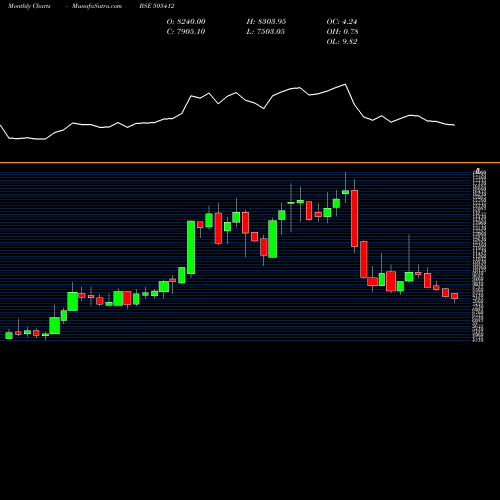
Task: Click the 'OL: 9.82' percentage readout
Action: pyautogui.click(x=342, y=42)
